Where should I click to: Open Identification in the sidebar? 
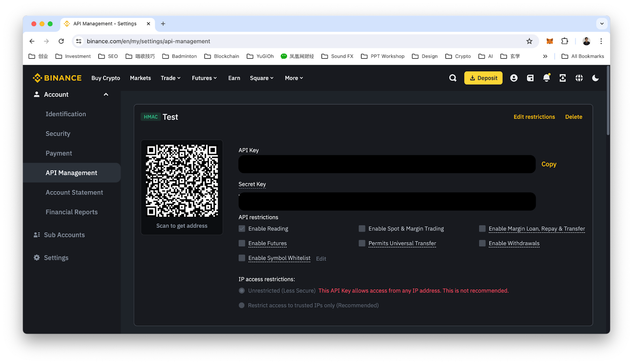pos(66,114)
